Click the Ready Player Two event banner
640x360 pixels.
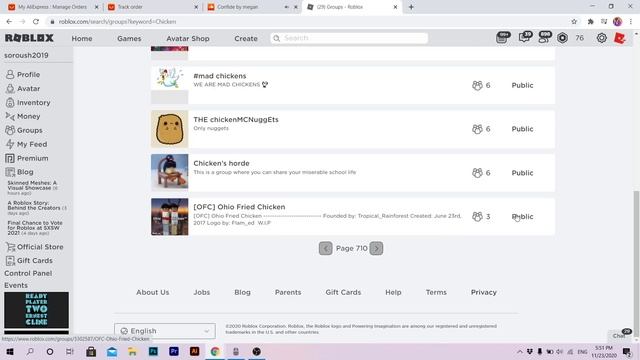[x=36, y=310]
